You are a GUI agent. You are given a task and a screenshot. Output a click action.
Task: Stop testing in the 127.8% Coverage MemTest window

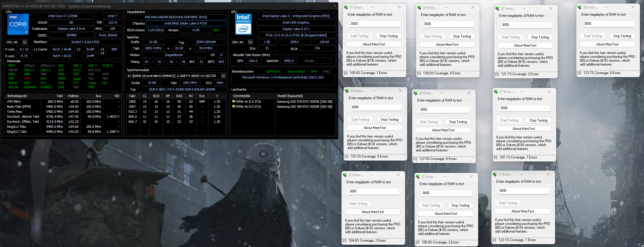458,122
